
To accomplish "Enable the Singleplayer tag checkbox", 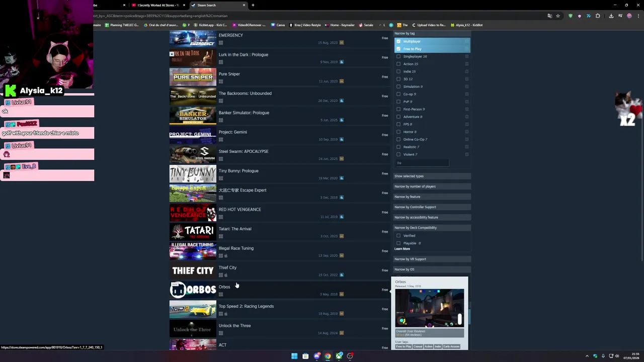I will pos(398,56).
